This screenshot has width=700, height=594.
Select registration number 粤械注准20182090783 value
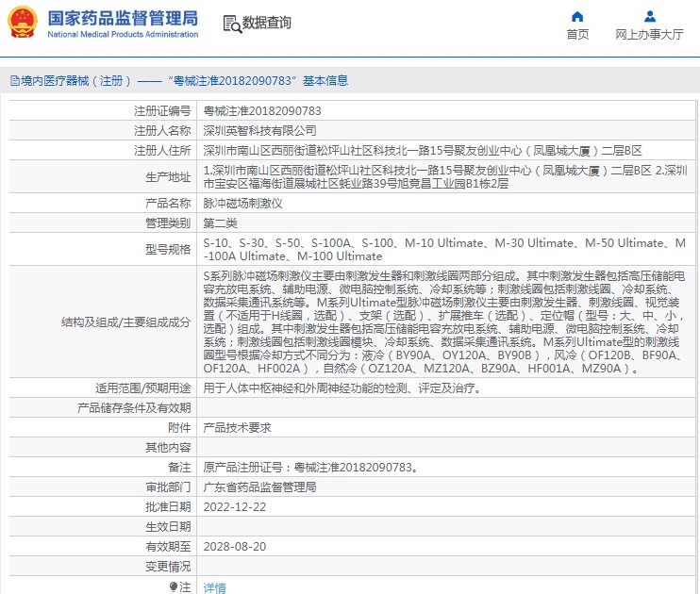tap(262, 110)
